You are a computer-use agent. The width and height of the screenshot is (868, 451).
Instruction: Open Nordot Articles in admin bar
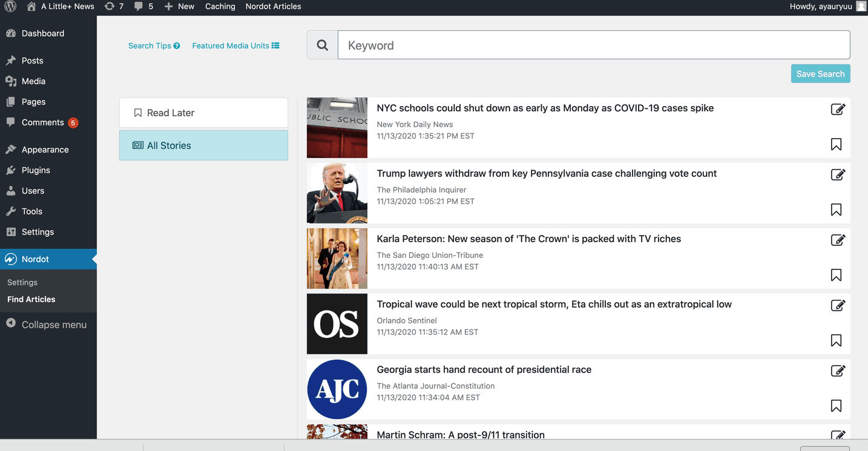click(x=273, y=7)
